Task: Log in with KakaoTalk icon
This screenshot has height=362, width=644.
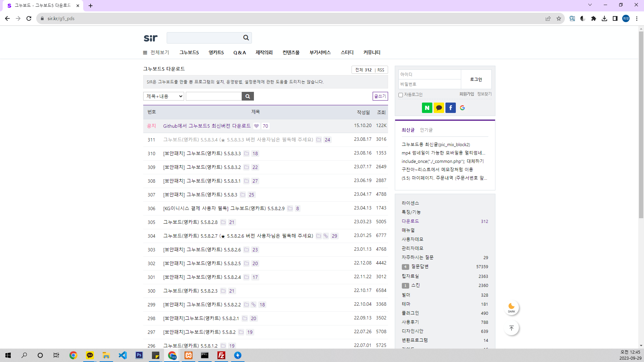Action: [x=439, y=108]
